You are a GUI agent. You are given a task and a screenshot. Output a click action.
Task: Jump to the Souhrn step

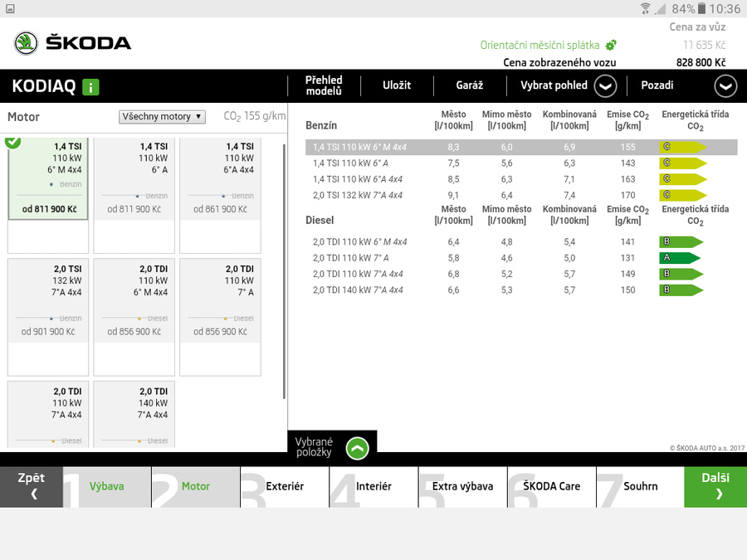click(x=640, y=487)
